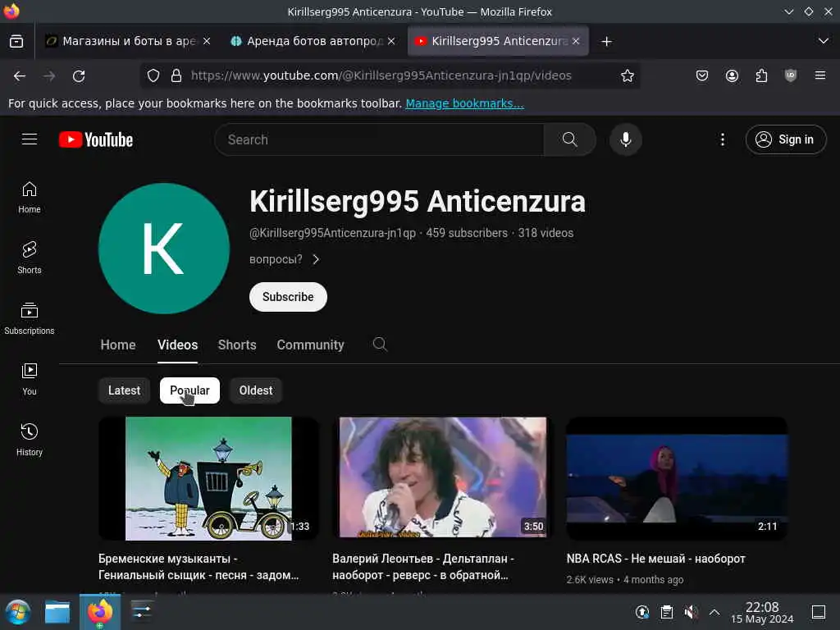This screenshot has width=840, height=630.
Task: Click the Sign in button
Action: (x=786, y=139)
